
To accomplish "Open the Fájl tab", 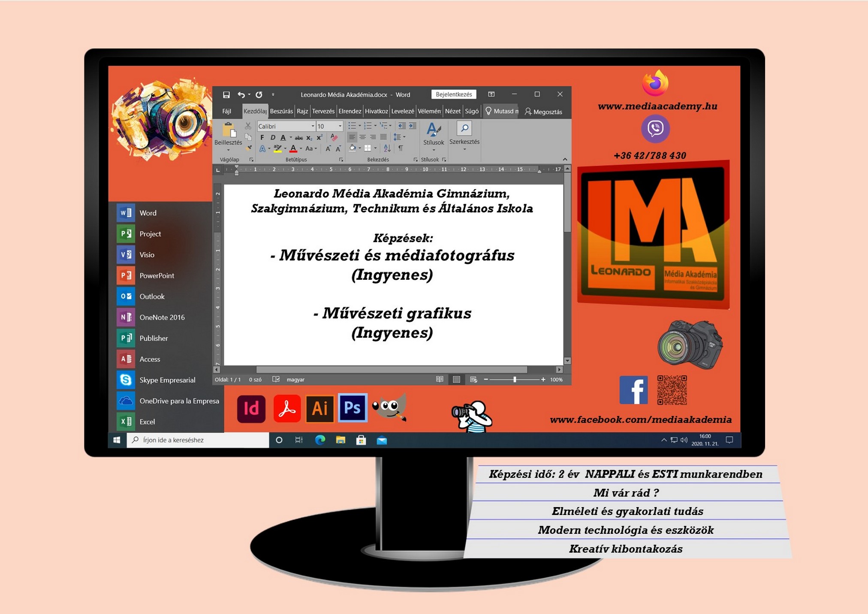I will (x=227, y=112).
